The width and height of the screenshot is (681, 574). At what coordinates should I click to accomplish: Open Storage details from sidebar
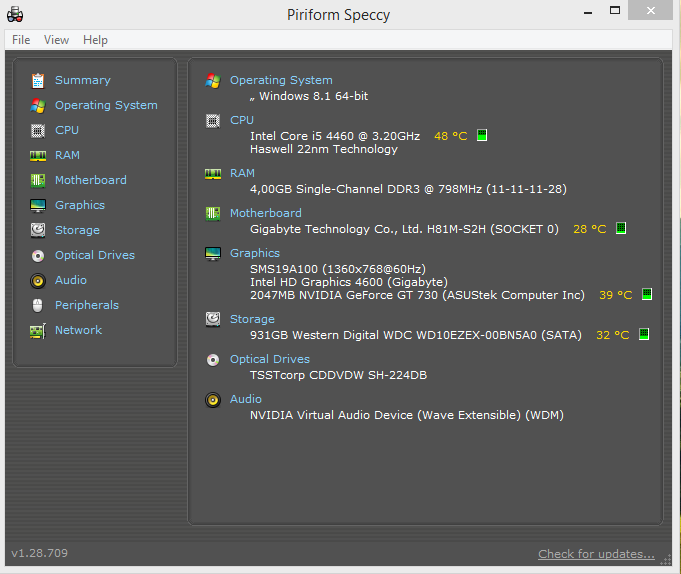(x=77, y=231)
